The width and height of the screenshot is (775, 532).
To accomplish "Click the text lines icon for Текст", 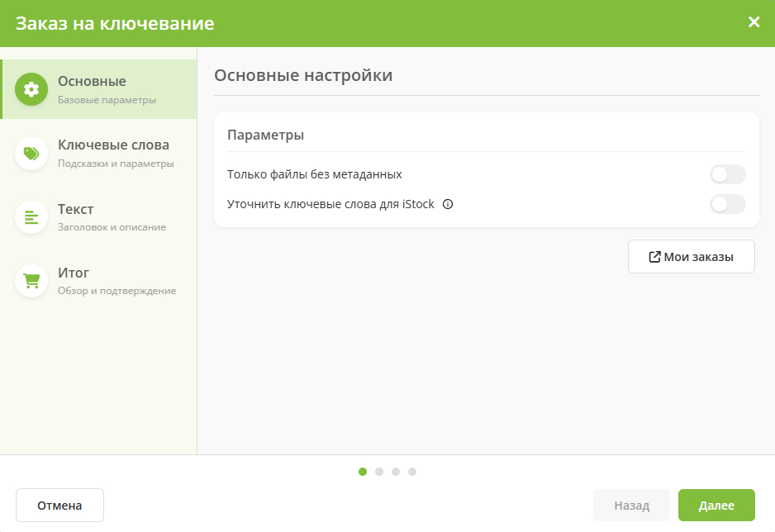I will [31, 217].
